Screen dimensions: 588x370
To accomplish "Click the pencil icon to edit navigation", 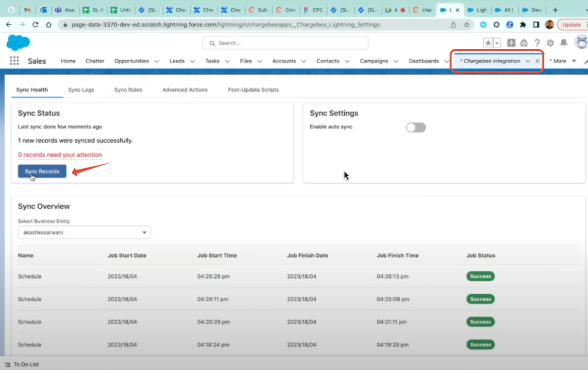I will pos(586,61).
